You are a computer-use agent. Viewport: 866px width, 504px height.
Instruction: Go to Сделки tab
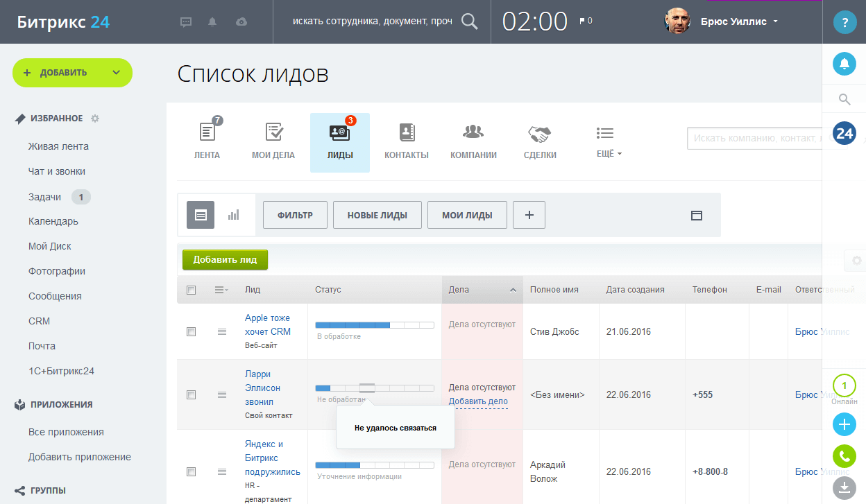(540, 142)
